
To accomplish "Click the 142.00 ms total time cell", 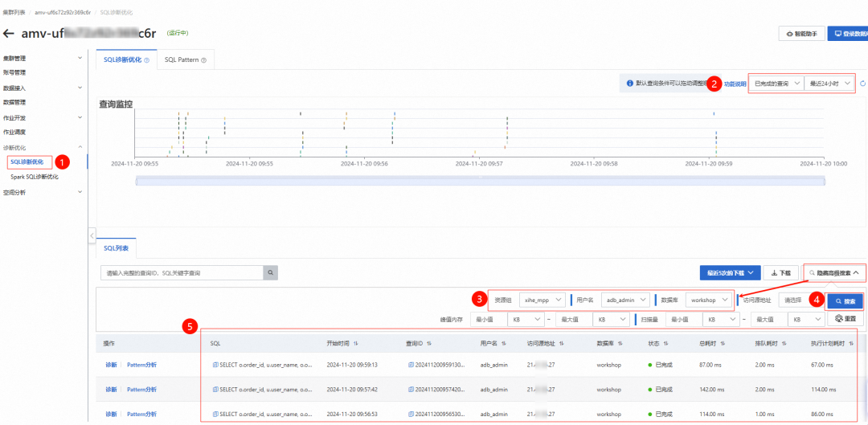I will click(x=711, y=390).
